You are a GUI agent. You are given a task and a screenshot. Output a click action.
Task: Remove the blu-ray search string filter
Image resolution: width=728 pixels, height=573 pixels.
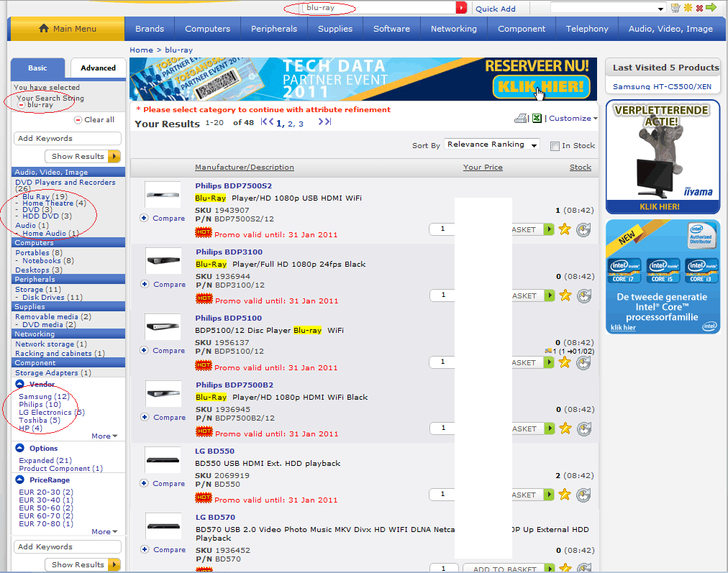click(21, 105)
